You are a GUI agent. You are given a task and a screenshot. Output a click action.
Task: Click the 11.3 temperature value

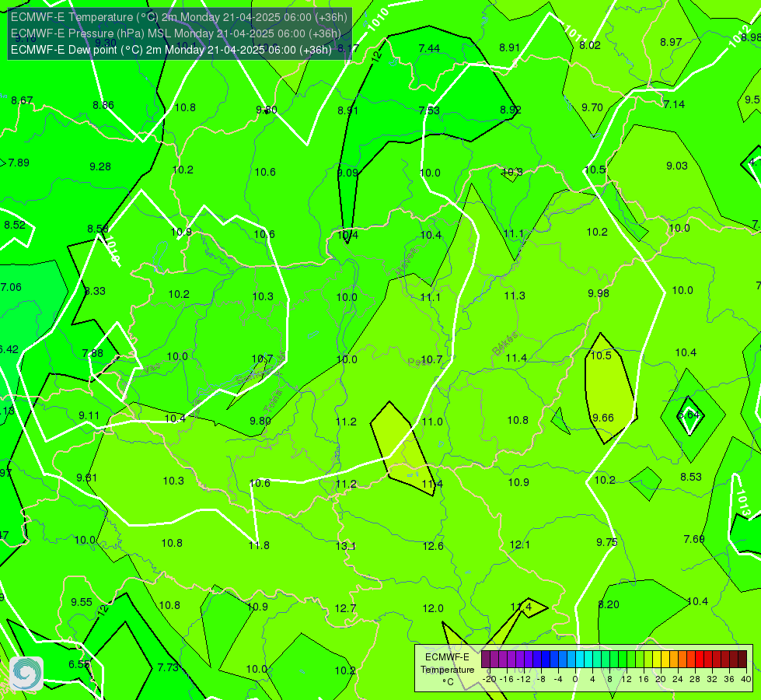pos(515,296)
